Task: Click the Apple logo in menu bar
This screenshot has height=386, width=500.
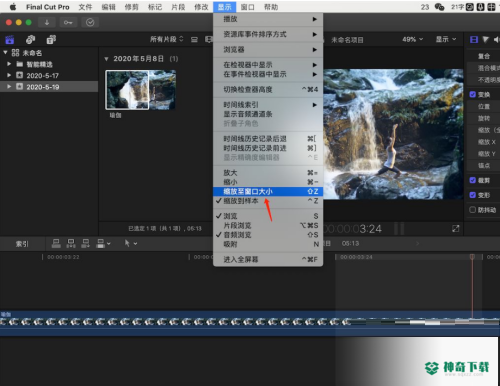Action: tap(13, 7)
